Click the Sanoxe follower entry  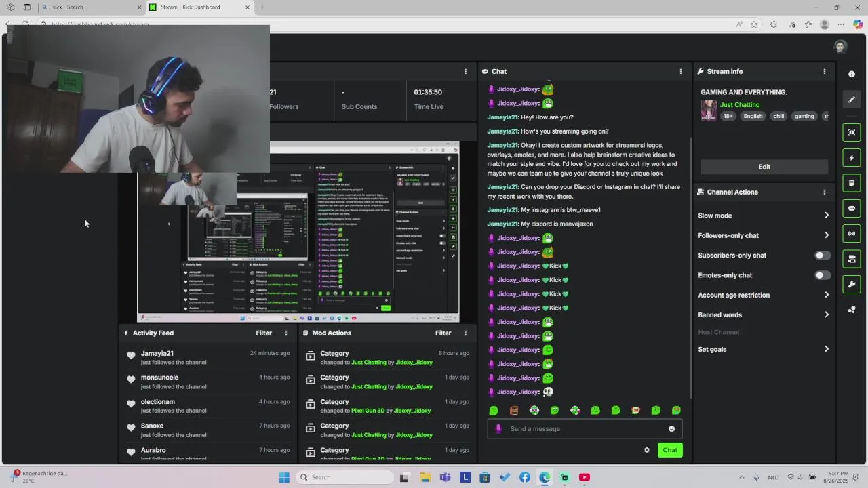[x=208, y=430]
